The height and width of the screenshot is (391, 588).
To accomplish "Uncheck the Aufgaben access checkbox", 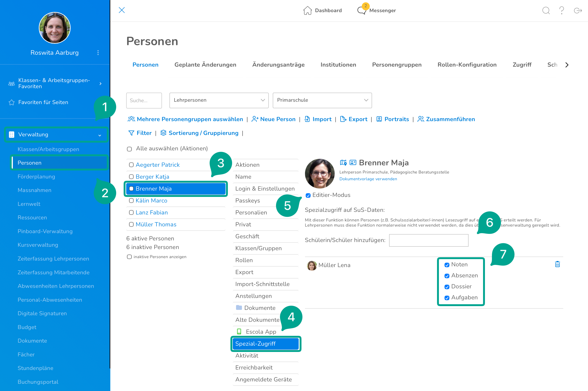I will 447,298.
